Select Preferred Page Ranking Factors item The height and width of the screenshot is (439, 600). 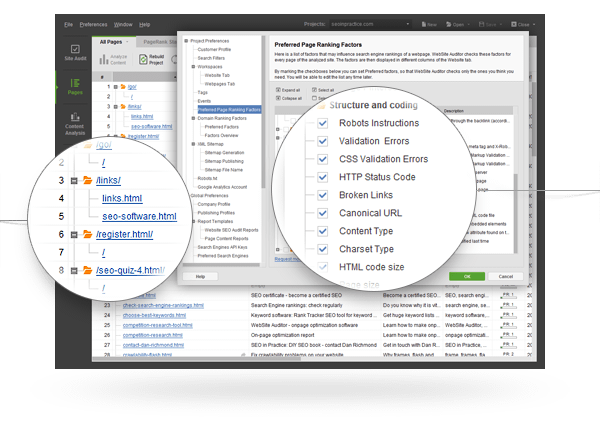[x=229, y=109]
